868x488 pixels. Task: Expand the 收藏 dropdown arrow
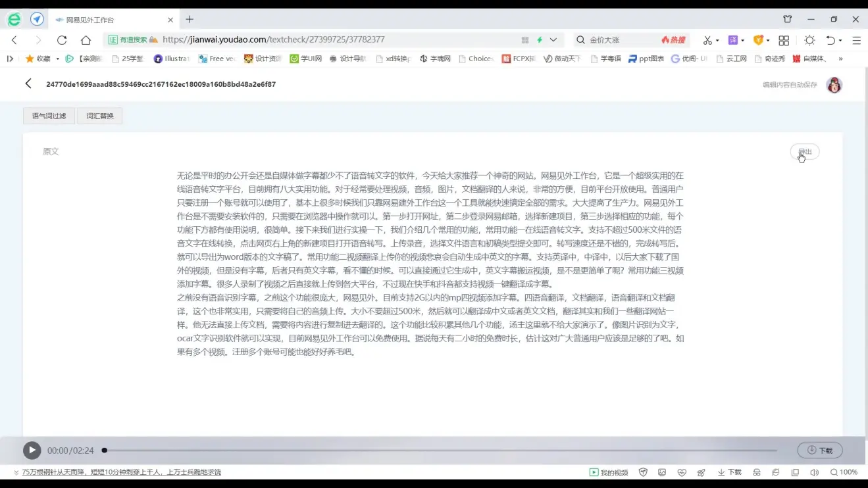click(x=57, y=59)
